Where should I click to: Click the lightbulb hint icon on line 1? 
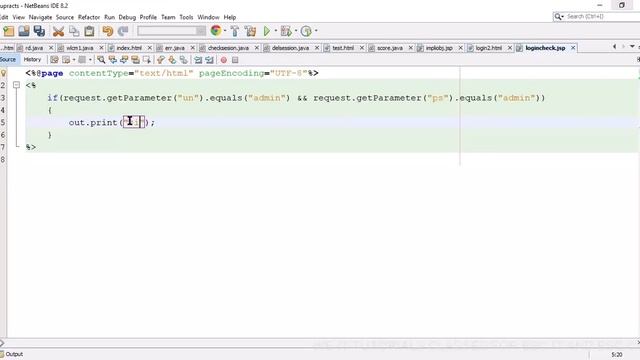coord(3,73)
